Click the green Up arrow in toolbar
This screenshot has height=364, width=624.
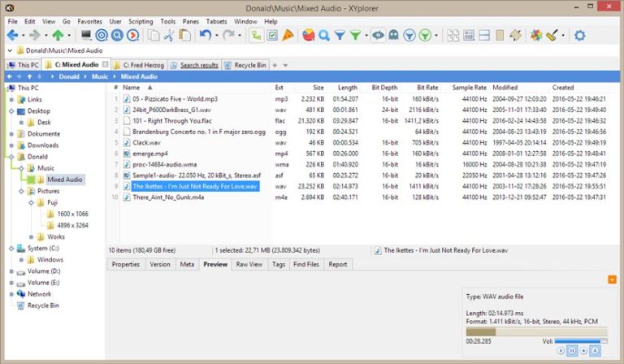pyautogui.click(x=58, y=36)
